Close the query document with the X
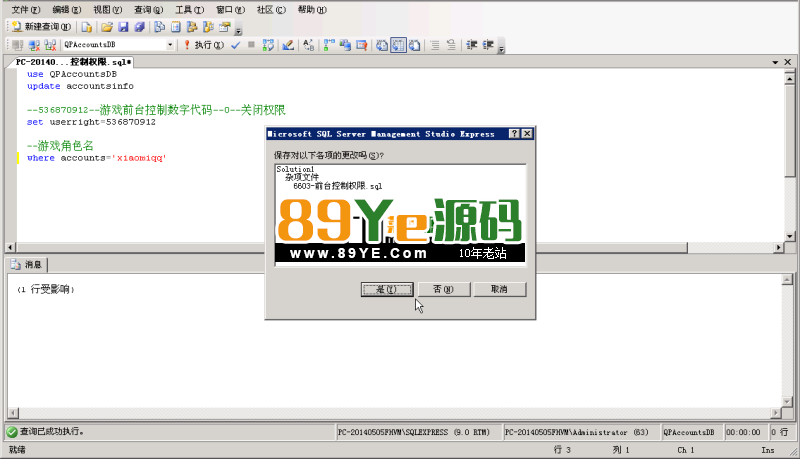 pos(788,62)
